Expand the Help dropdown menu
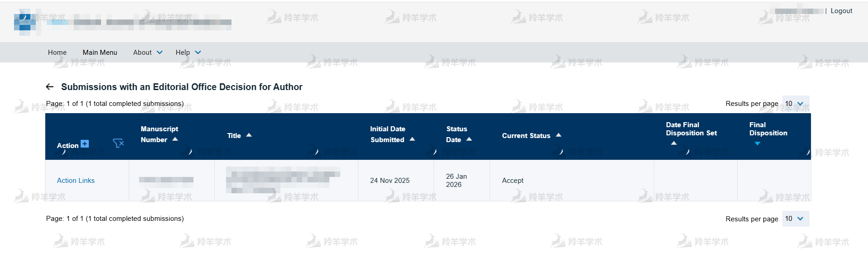868x253 pixels. click(x=188, y=53)
